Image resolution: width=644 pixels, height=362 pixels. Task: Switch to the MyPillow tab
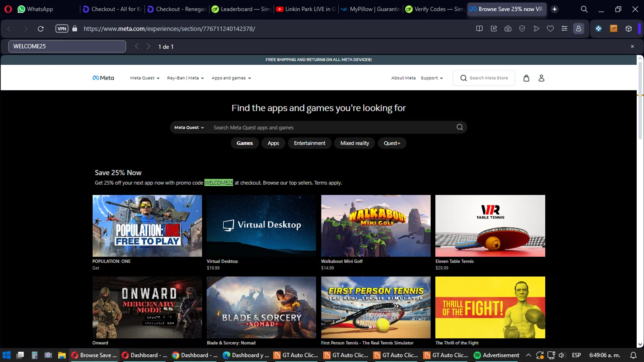(370, 9)
